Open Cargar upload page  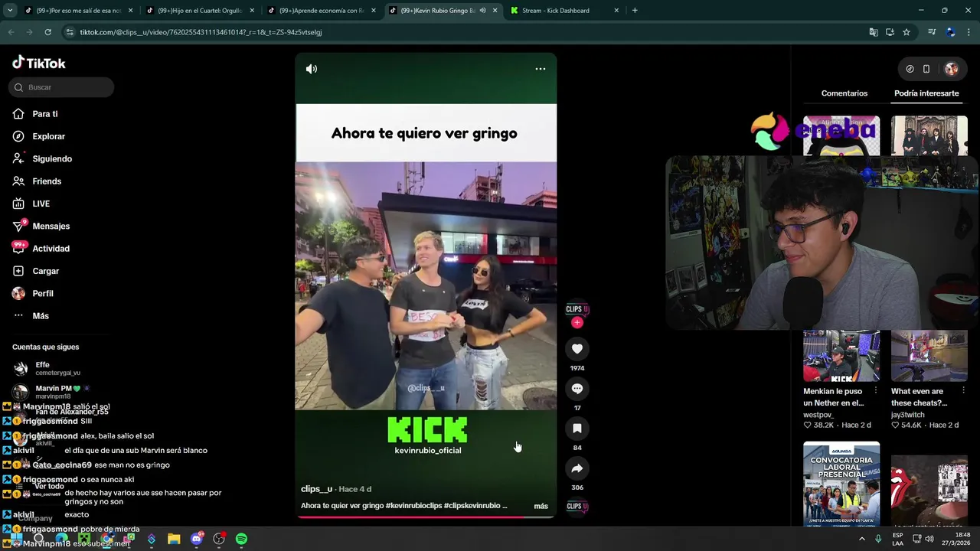(x=45, y=271)
